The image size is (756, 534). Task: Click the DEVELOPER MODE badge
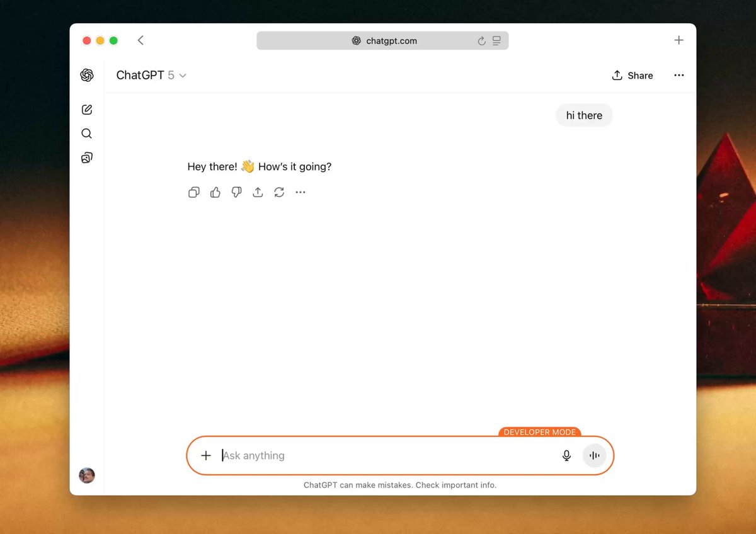coord(540,432)
